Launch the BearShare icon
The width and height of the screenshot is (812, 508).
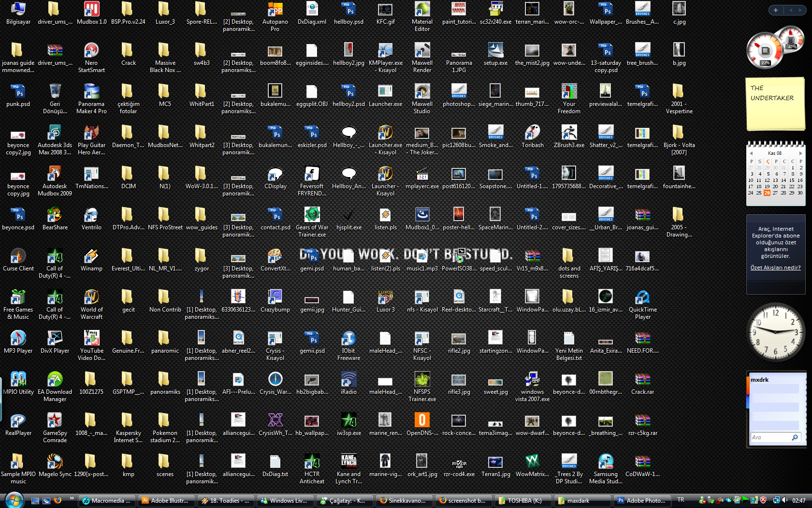coord(55,219)
